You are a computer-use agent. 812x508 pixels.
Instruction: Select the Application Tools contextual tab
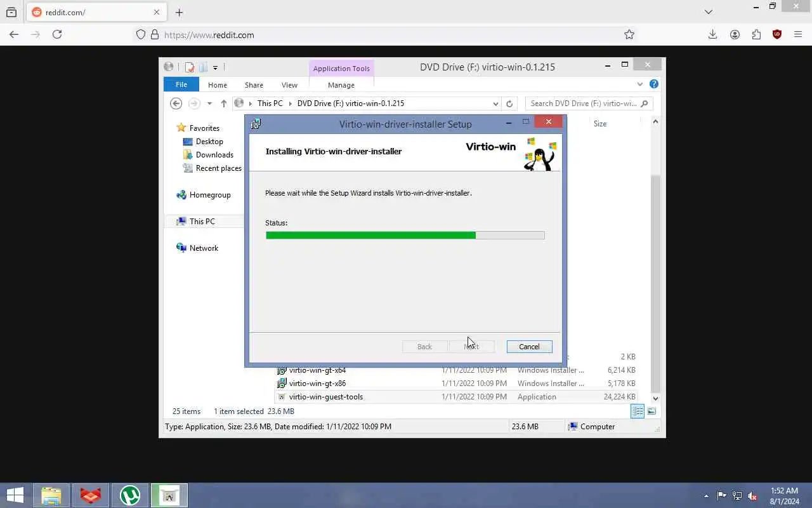(341, 69)
